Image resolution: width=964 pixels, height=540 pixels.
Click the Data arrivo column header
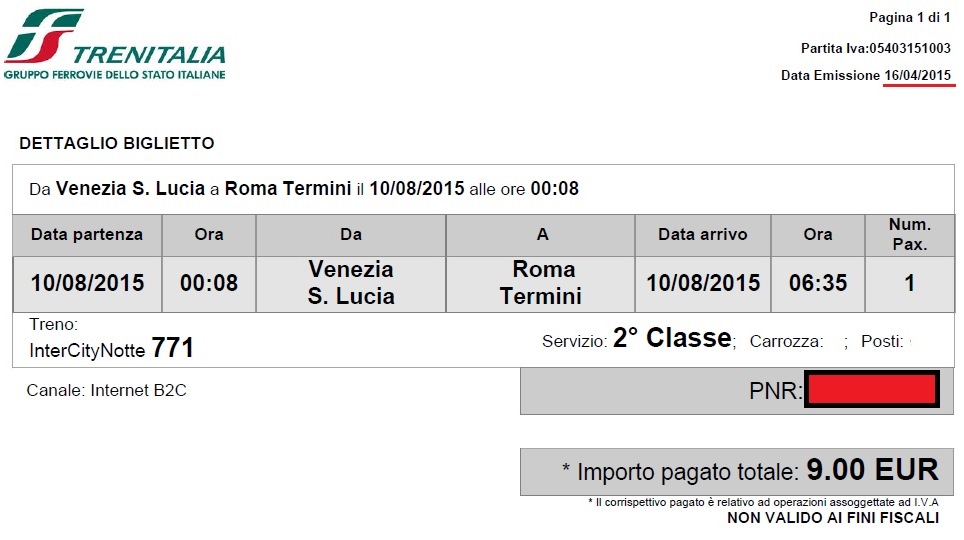click(x=703, y=235)
